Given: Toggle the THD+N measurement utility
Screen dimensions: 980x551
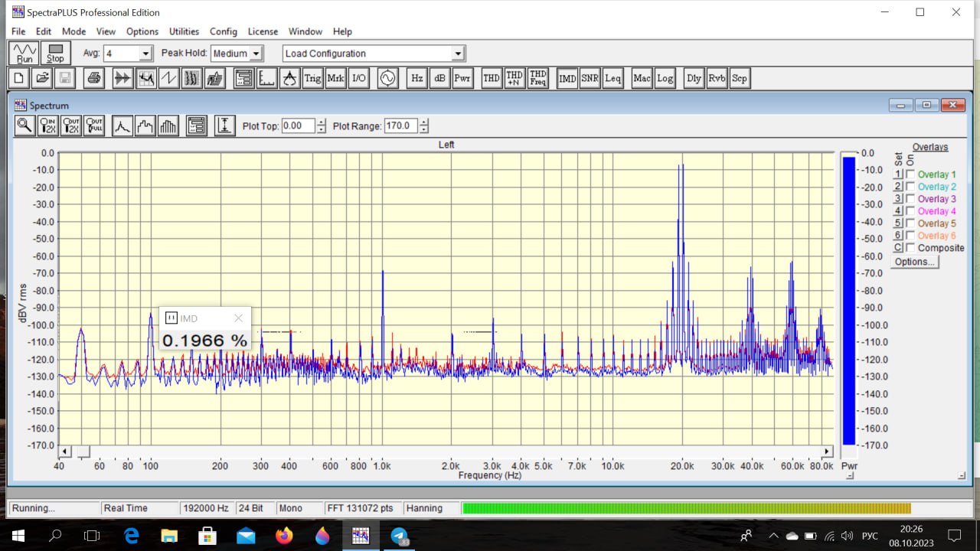Looking at the screenshot, I should (514, 78).
